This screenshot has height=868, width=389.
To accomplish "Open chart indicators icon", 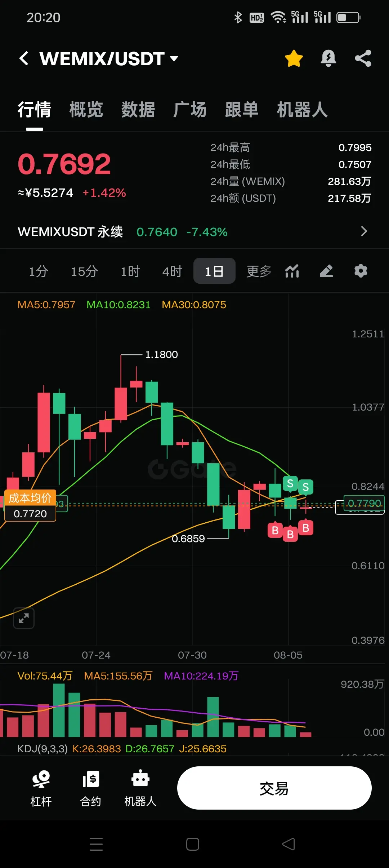I will (x=292, y=271).
